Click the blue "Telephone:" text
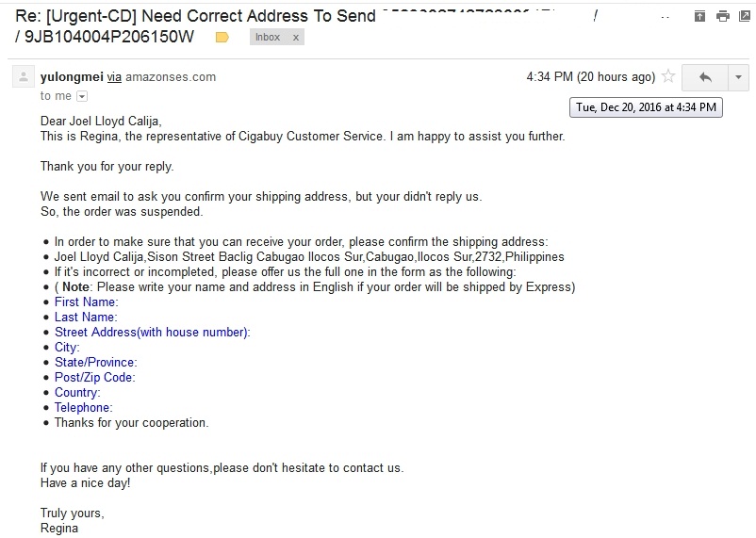The height and width of the screenshot is (538, 756). tap(83, 407)
